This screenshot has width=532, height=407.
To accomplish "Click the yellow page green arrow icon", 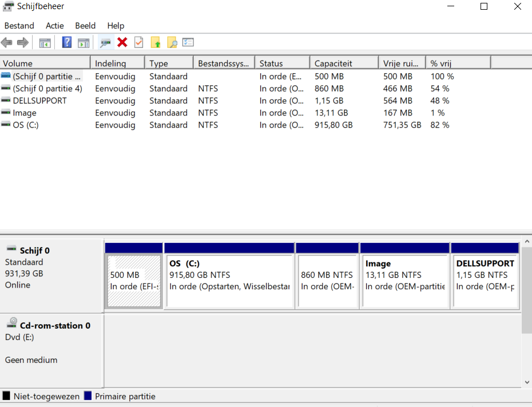I will [156, 42].
